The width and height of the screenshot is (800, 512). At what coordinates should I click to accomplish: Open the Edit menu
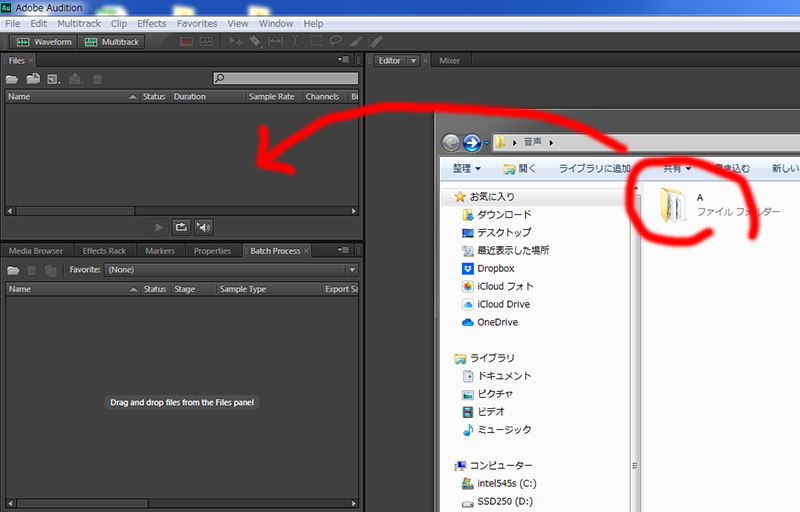pyautogui.click(x=39, y=23)
